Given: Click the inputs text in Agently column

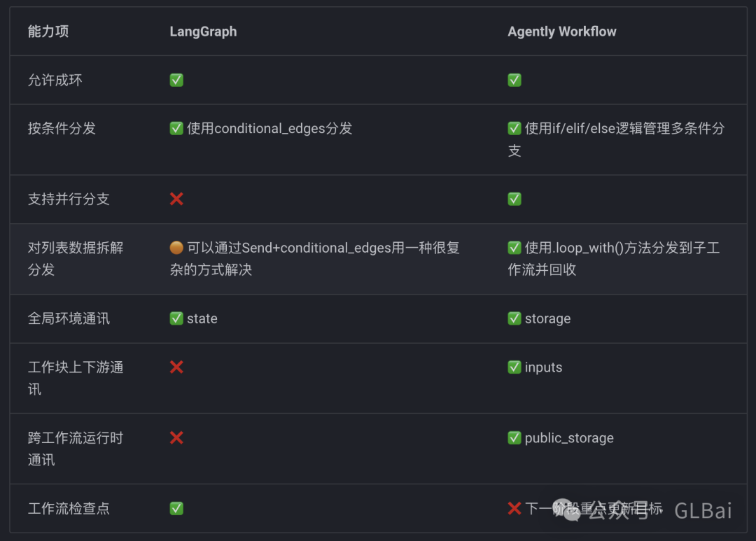Looking at the screenshot, I should click(543, 367).
